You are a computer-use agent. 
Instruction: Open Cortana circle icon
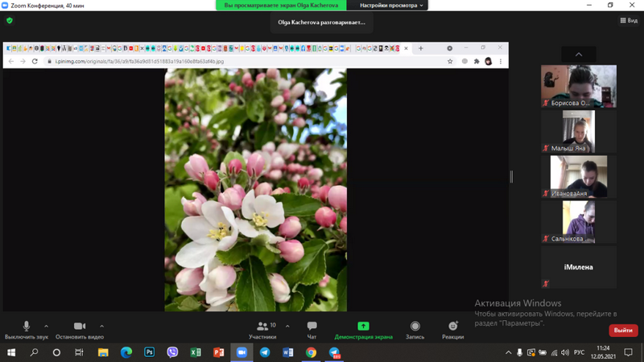point(56,352)
